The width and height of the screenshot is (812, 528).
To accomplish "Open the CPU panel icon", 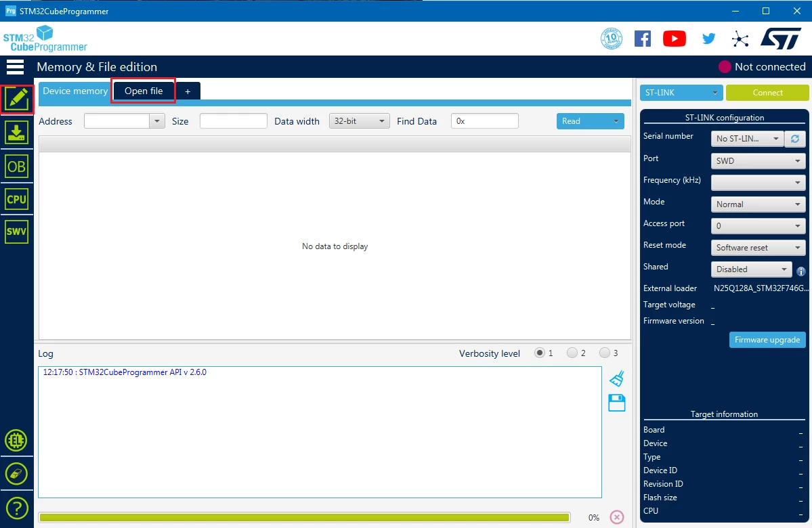I will click(16, 199).
